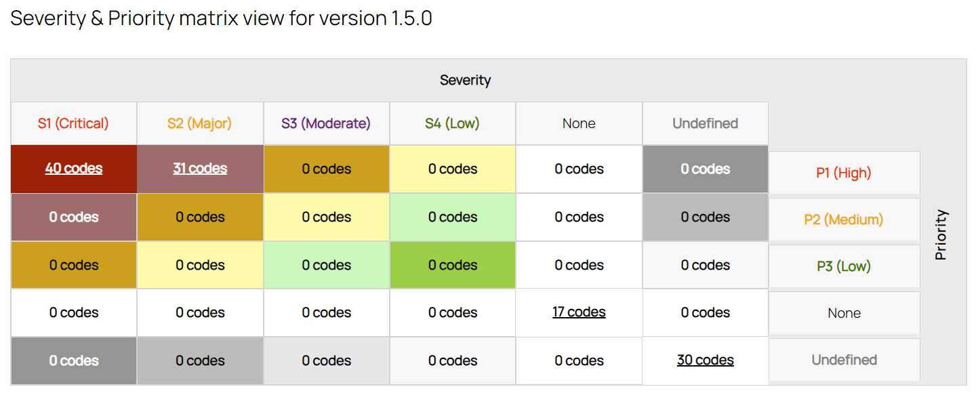Click the S3 (Moderate) column header
This screenshot has height=395, width=980.
click(x=327, y=123)
